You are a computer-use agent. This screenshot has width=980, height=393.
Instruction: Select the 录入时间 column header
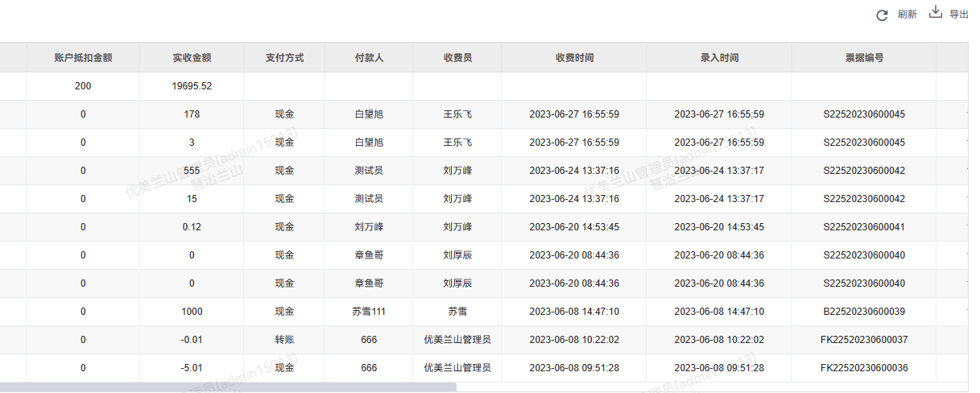click(x=719, y=58)
